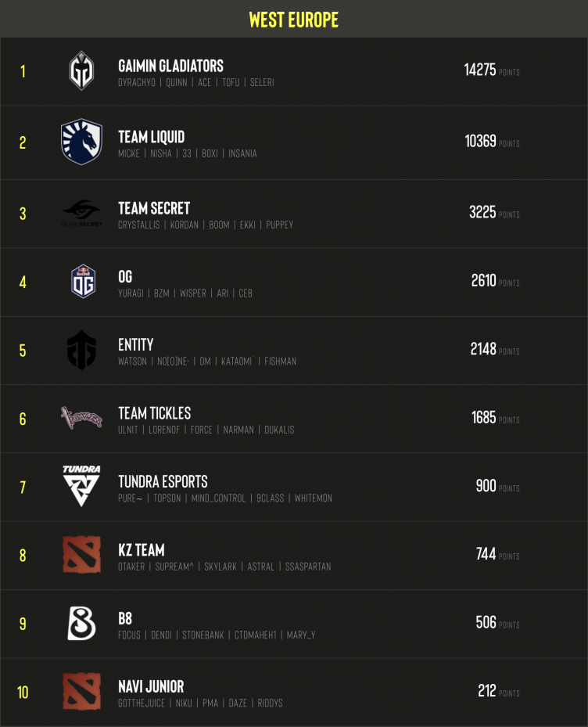Click the Entity team logo

pos(81,350)
